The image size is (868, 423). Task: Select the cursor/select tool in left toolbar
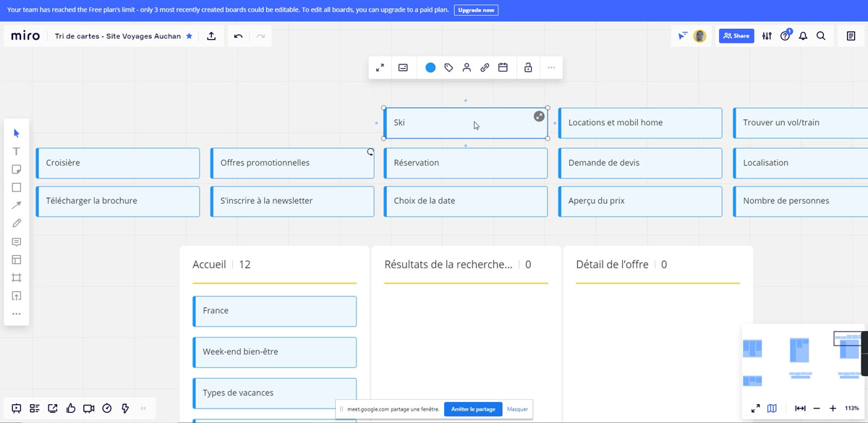[17, 133]
